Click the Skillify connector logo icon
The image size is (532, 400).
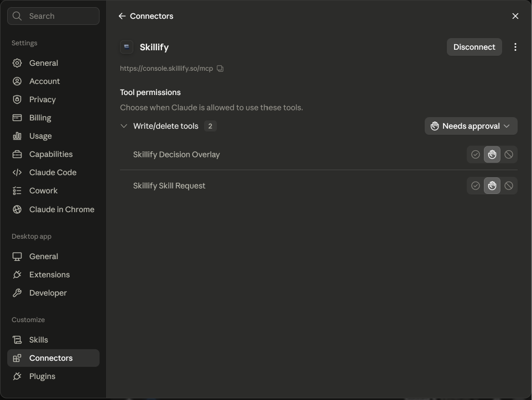[x=127, y=47]
